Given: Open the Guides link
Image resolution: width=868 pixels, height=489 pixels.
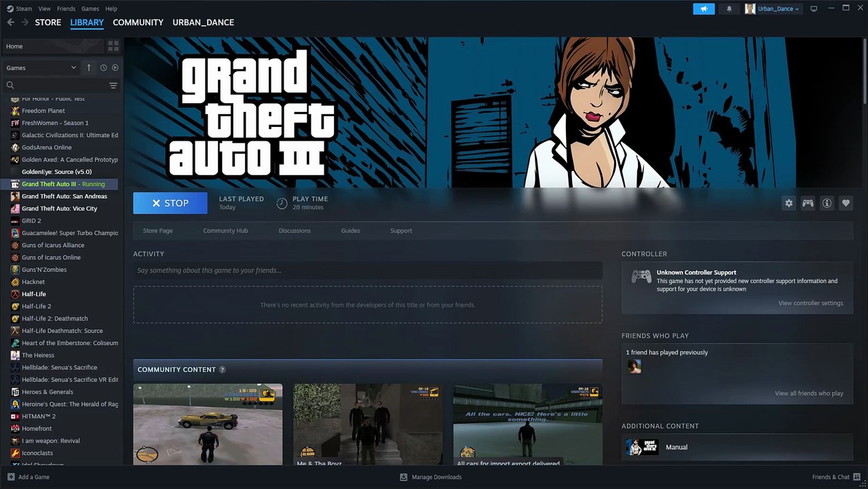Looking at the screenshot, I should (x=350, y=231).
